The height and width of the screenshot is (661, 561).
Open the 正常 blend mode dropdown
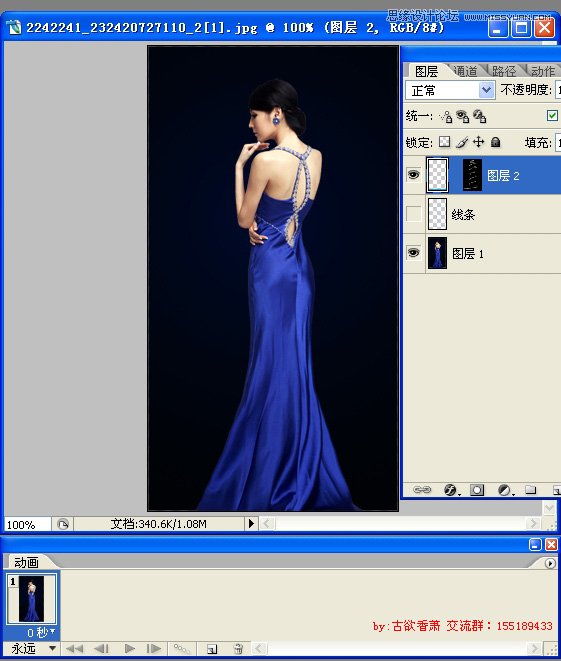[450, 90]
